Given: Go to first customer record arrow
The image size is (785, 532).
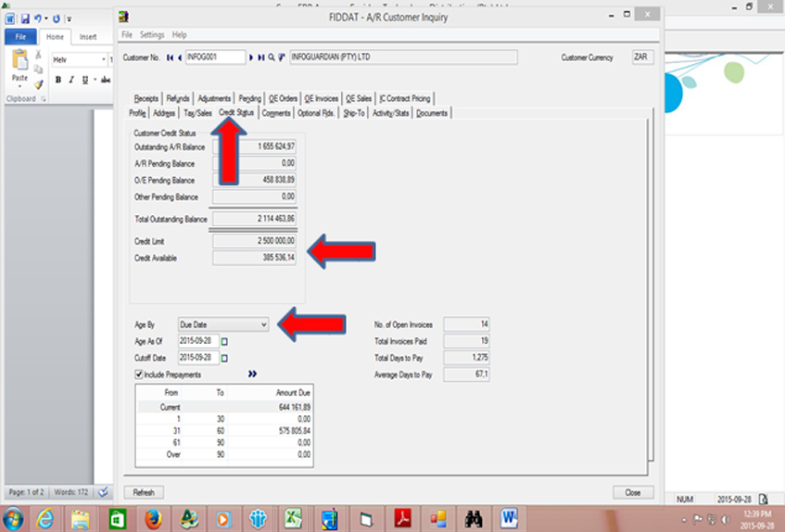Looking at the screenshot, I should pyautogui.click(x=170, y=57).
